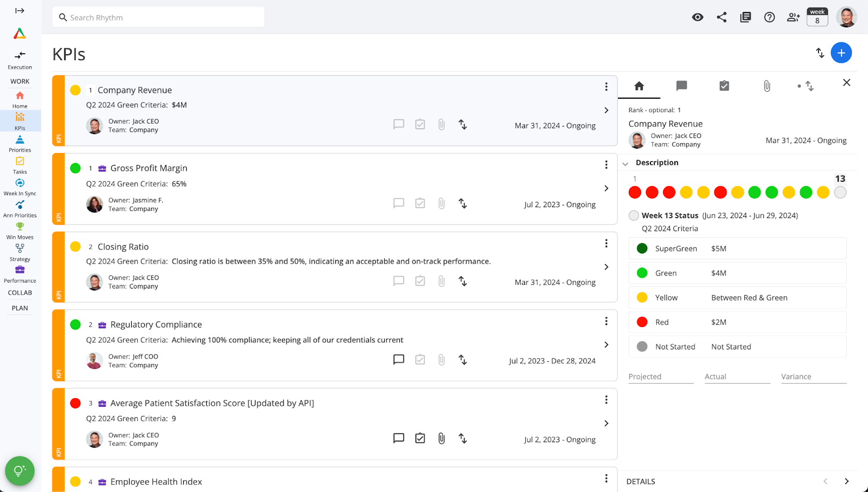Open Tasks from the sidebar
Screen dimensions: 868x492
[x=20, y=165]
